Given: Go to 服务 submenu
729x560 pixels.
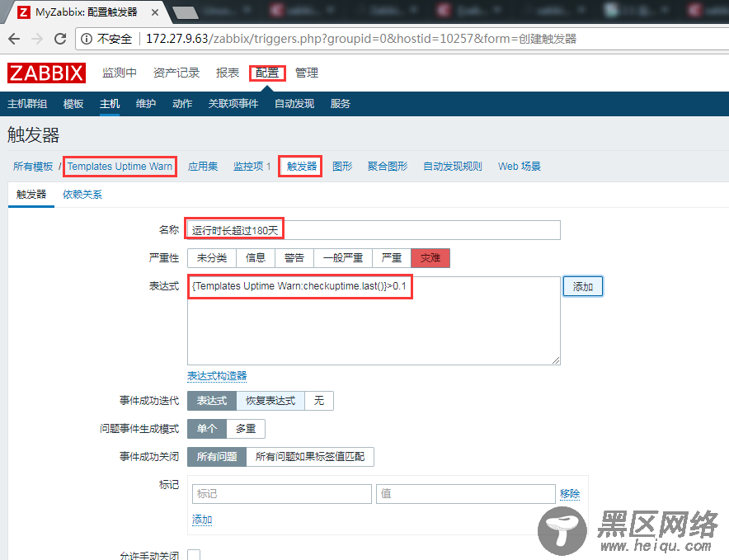Looking at the screenshot, I should 341,104.
